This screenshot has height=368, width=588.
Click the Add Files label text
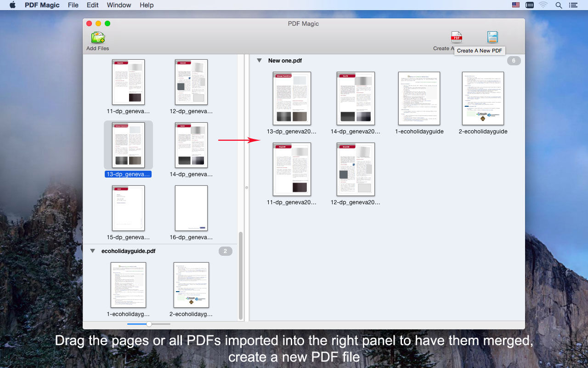tap(98, 48)
